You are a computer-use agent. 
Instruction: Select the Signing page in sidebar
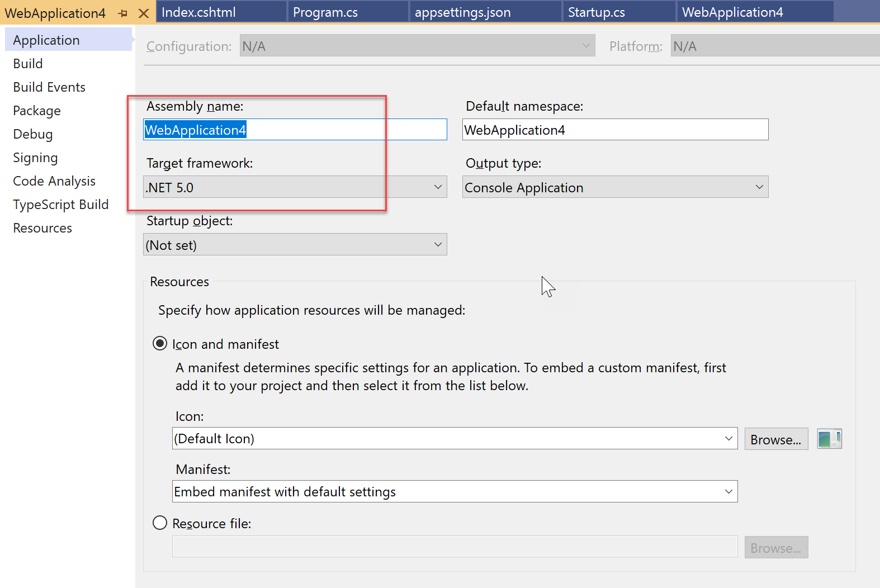(x=35, y=158)
